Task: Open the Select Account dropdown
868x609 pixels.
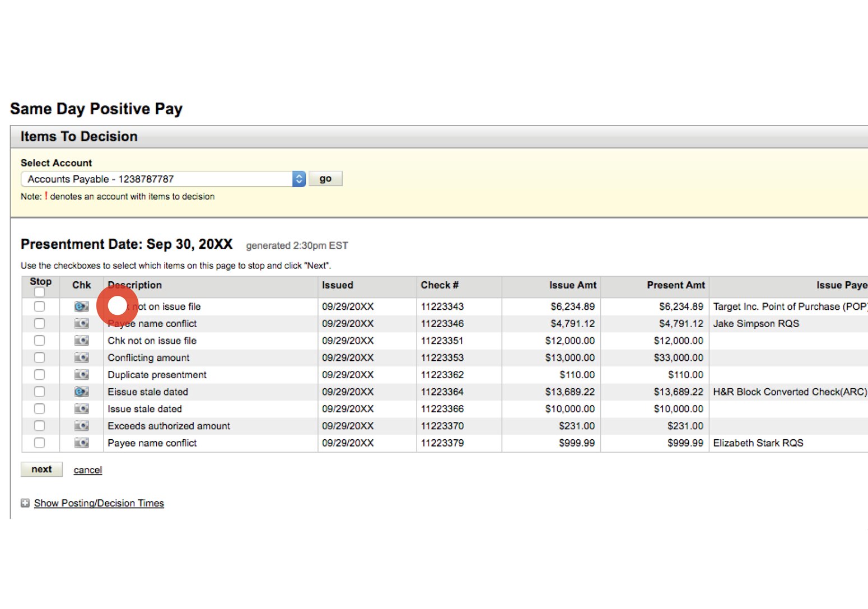Action: point(298,179)
